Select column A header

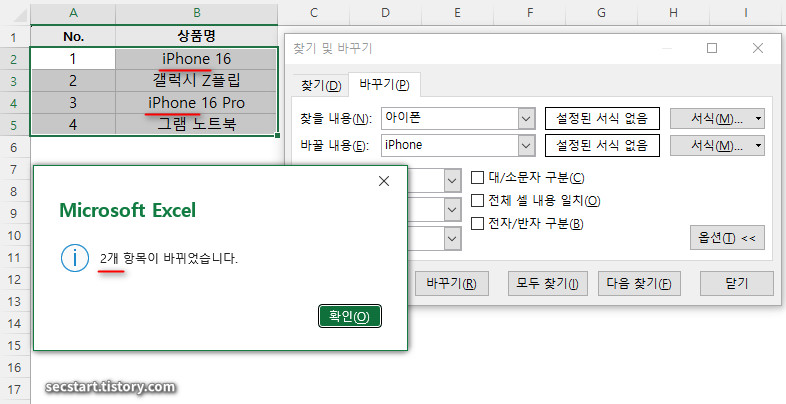[73, 14]
